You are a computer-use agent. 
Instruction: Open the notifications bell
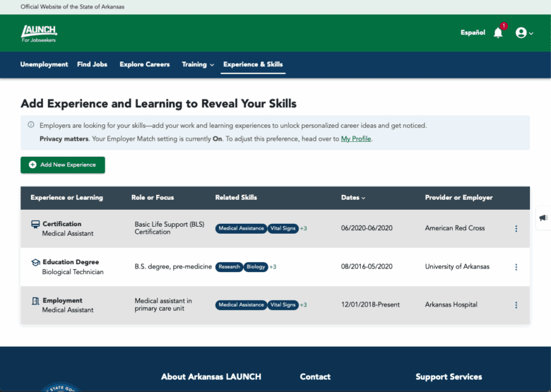click(x=498, y=32)
